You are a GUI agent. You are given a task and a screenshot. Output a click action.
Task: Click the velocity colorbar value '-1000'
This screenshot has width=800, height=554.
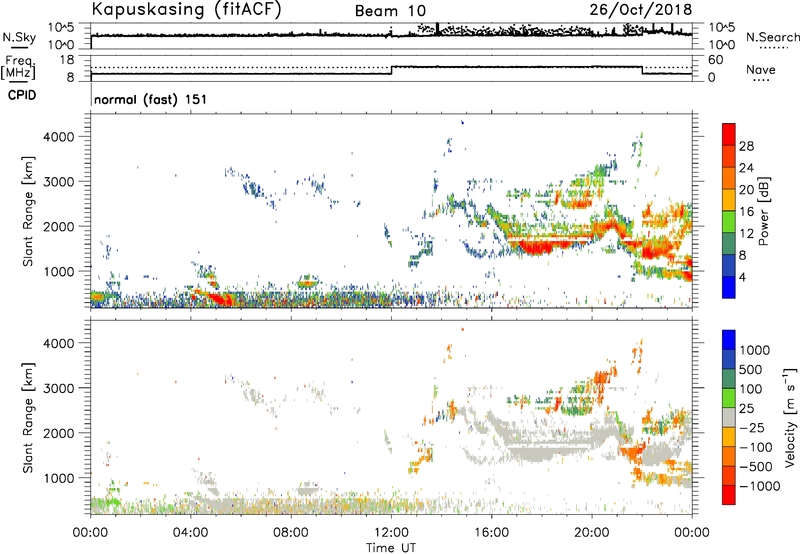tap(759, 486)
